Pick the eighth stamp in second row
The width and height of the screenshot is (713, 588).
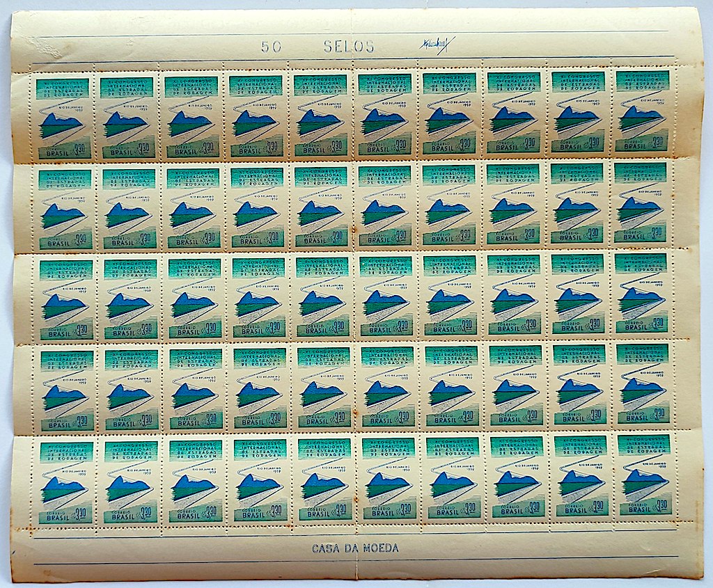[514, 204]
